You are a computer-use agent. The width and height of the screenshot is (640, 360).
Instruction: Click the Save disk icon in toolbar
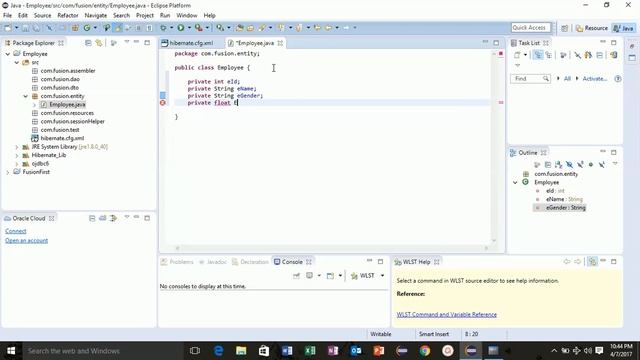(25, 28)
